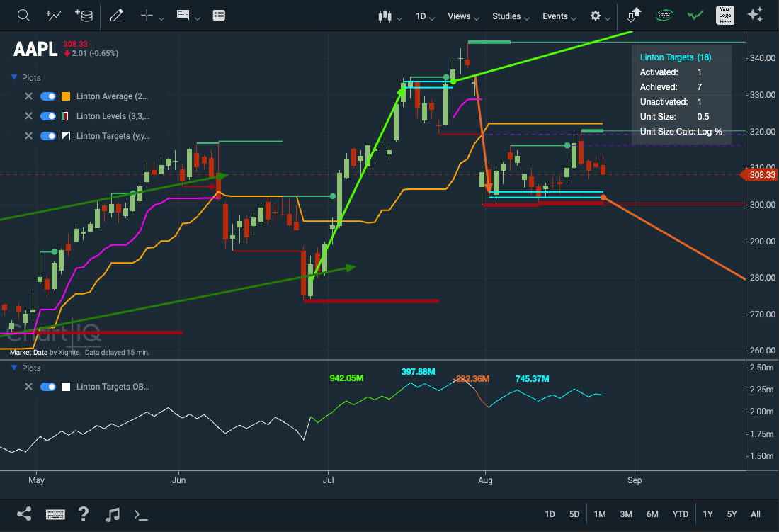779x532 pixels.
Task: Select the YTD range button
Action: (680, 514)
